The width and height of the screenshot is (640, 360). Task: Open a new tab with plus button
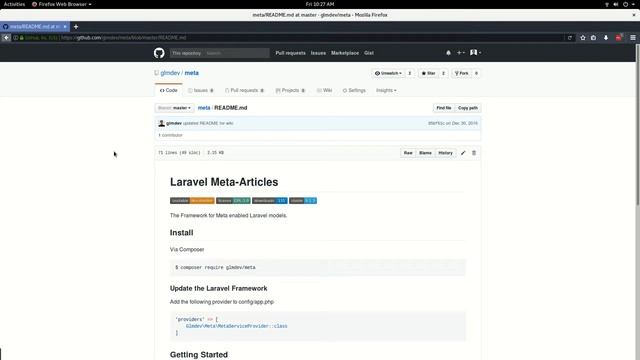(x=76, y=27)
